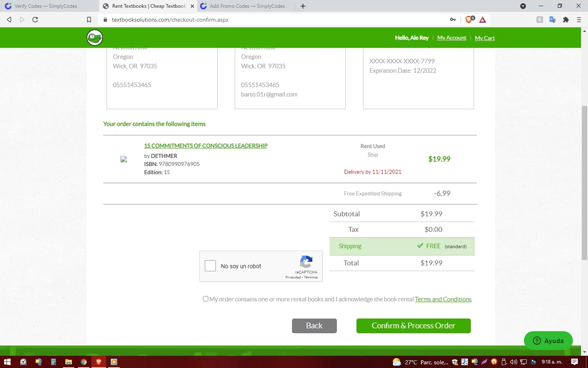Open the saved passwords key icon
The height and width of the screenshot is (368, 588).
click(x=453, y=20)
